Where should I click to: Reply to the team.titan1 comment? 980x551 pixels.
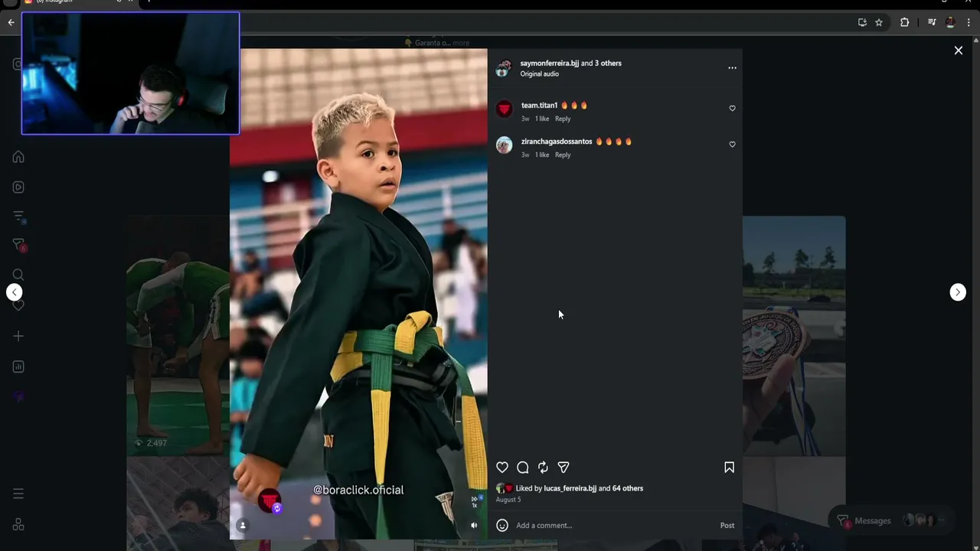563,119
